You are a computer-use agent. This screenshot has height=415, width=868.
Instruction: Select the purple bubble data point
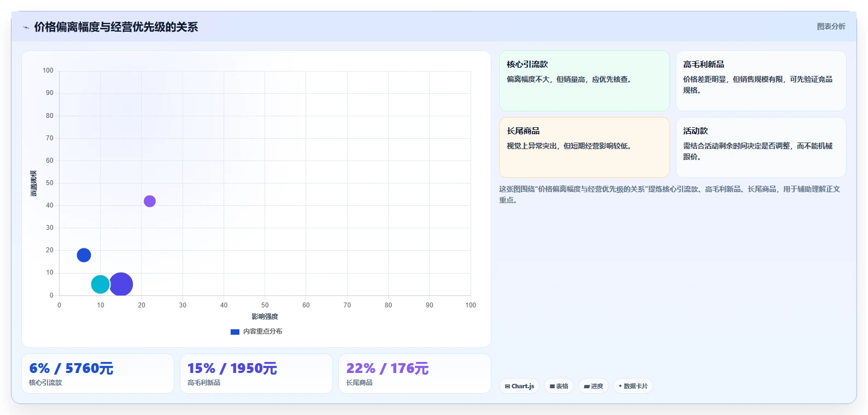click(x=150, y=201)
